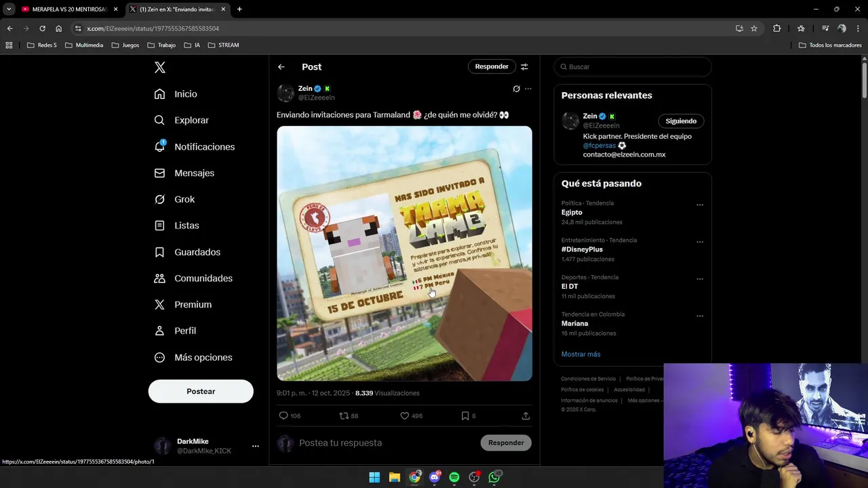
Task: Open the post's more options dots
Action: (x=528, y=89)
